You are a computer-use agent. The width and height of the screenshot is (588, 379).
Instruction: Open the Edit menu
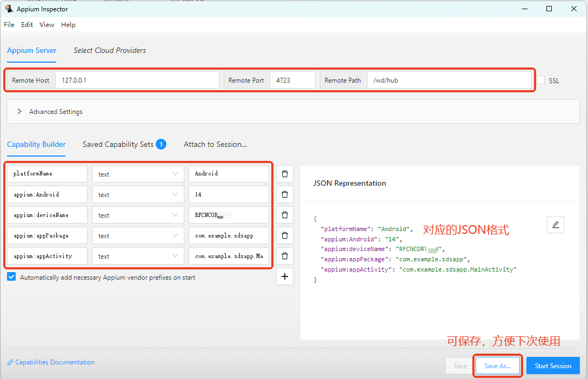tap(26, 25)
